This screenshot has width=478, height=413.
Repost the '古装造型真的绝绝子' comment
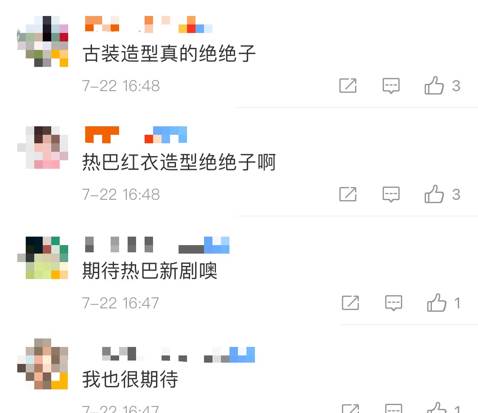tap(348, 86)
